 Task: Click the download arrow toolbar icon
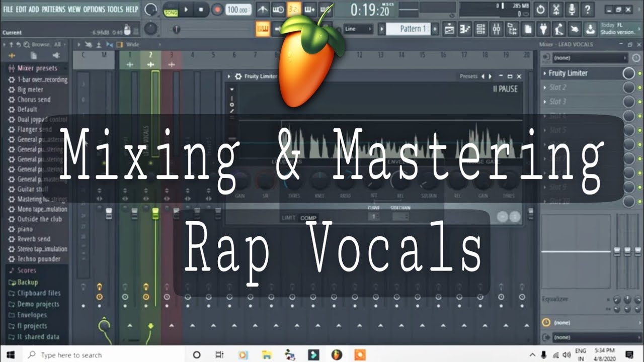[590, 29]
